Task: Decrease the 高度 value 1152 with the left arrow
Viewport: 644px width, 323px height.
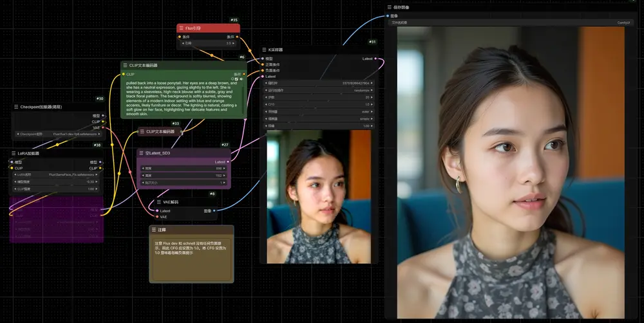Action: pyautogui.click(x=143, y=175)
